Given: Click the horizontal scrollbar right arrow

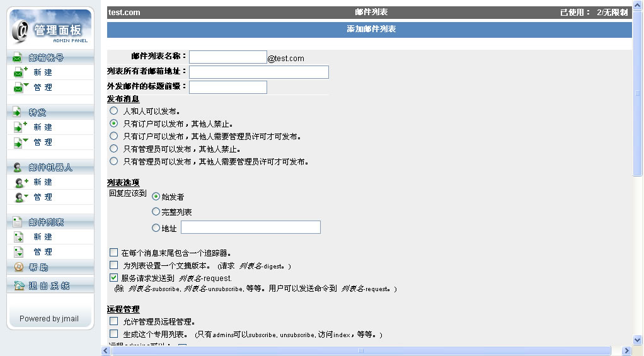Looking at the screenshot, I should [x=626, y=350].
